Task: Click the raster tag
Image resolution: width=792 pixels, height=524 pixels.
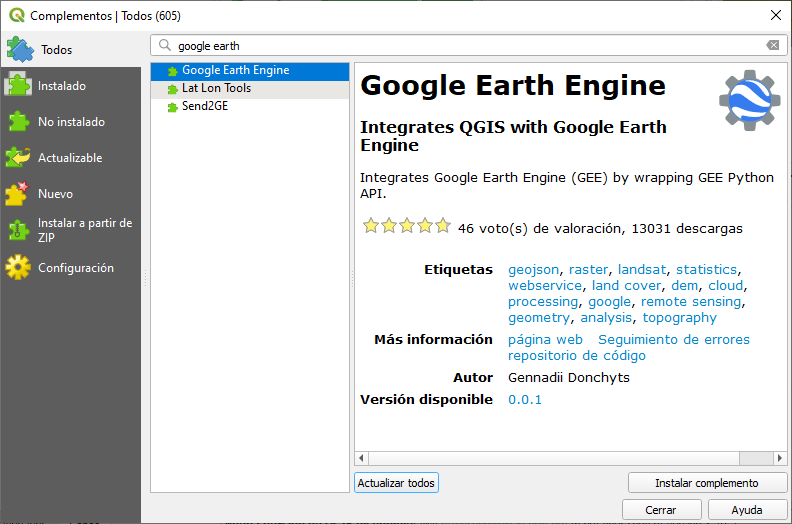Action: [x=588, y=270]
